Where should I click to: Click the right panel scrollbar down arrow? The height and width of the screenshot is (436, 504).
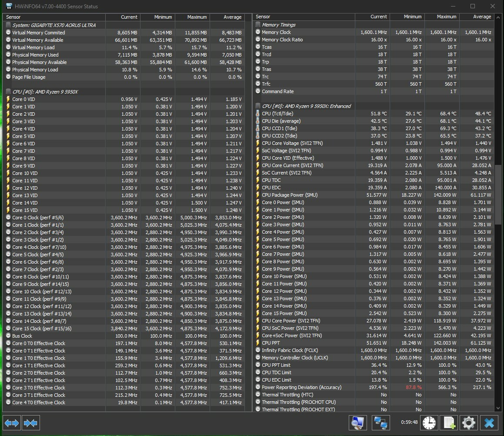tap(498, 408)
